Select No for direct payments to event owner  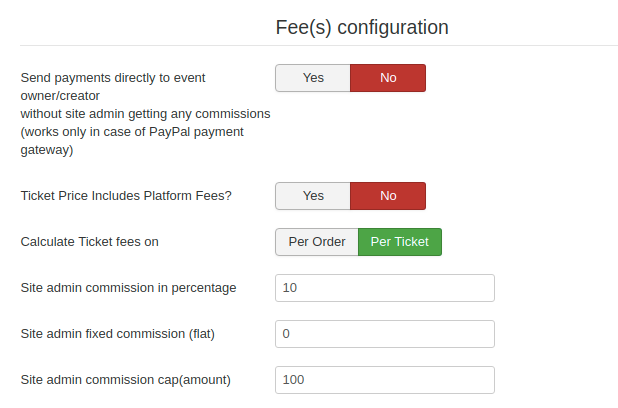388,78
